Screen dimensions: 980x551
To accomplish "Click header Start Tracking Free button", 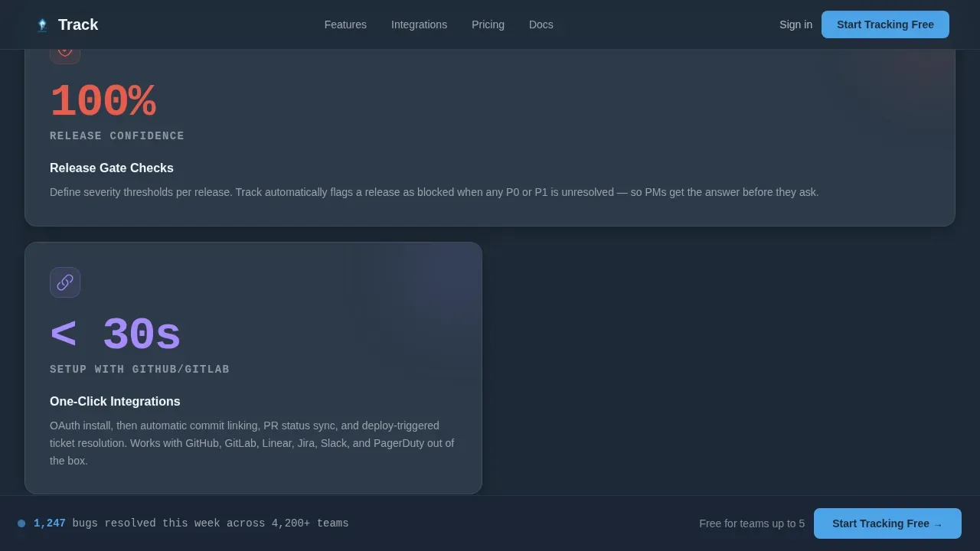I will click(x=885, y=24).
